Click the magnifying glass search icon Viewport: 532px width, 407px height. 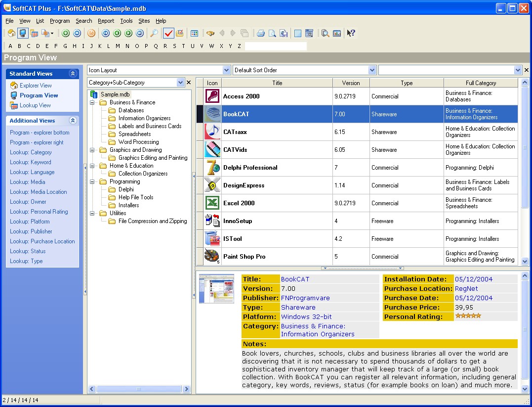(154, 33)
